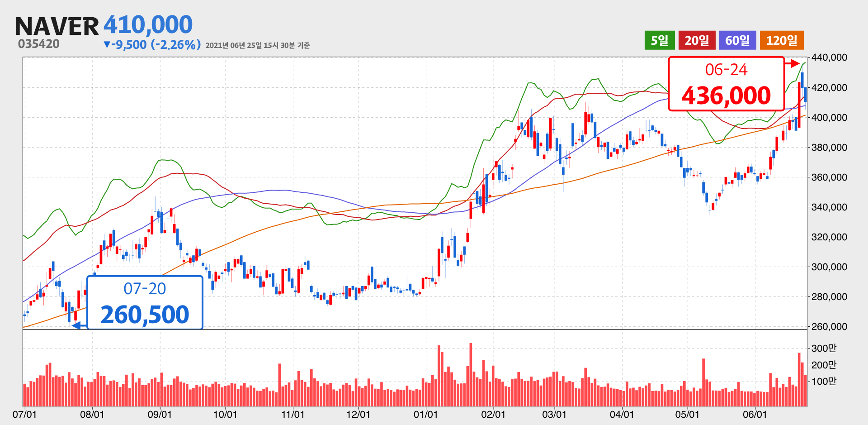
Task: Click the 09/01 date axis label
Action: pos(160,414)
